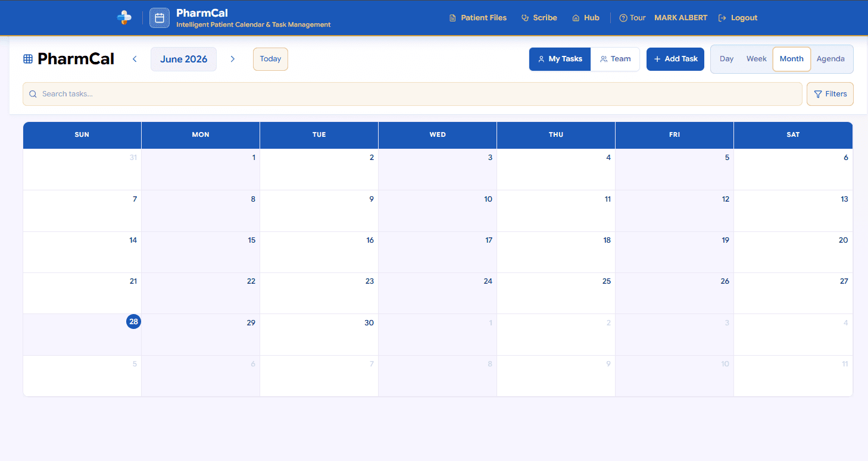Screen dimensions: 868x461
Task: Click date 19 in Friday column
Action: pos(725,240)
